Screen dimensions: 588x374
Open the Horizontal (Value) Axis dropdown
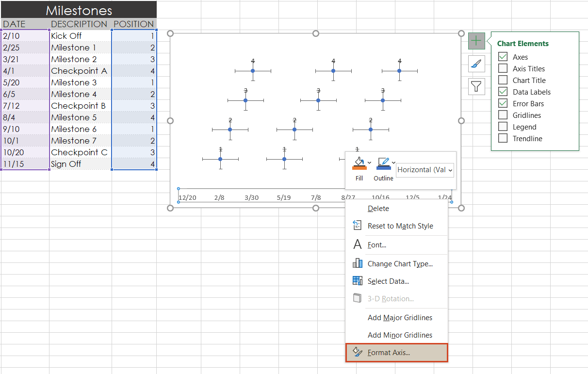451,170
